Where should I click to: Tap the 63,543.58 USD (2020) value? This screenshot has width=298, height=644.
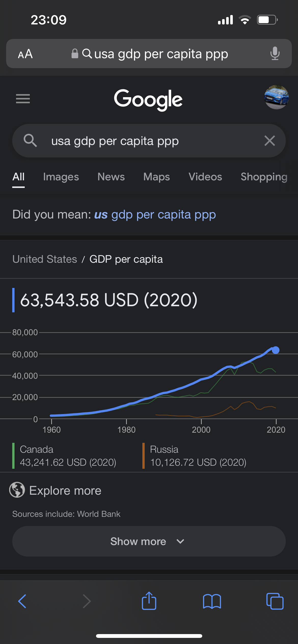pyautogui.click(x=109, y=300)
